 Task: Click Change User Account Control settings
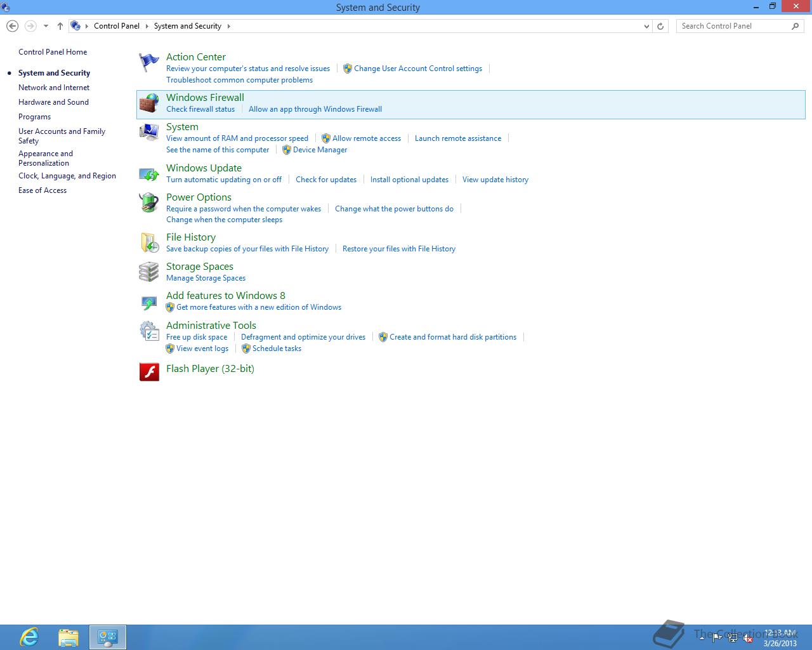tap(418, 69)
